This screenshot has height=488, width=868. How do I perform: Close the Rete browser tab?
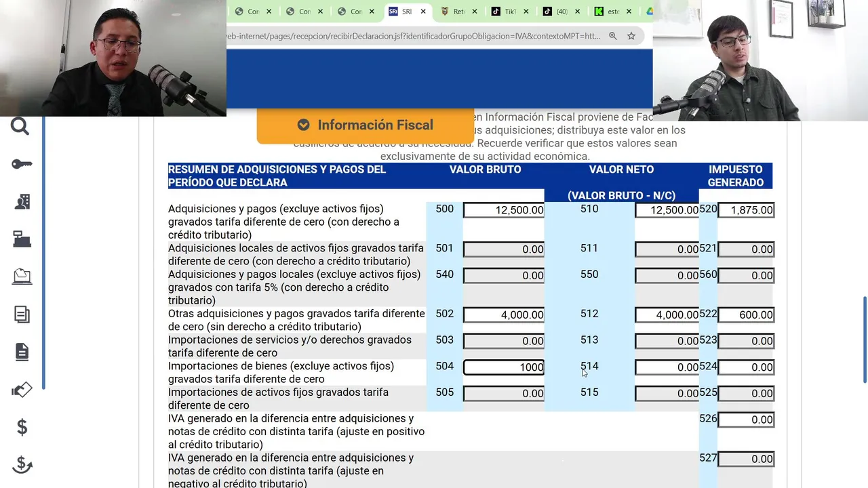[x=475, y=12]
